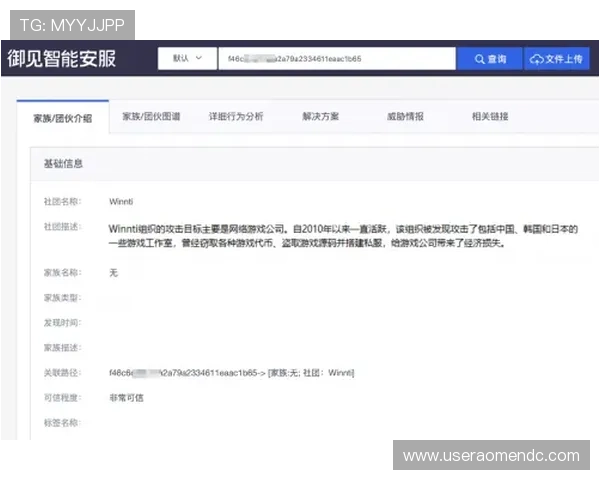600x480 pixels.
Task: Select the Winnti group name value
Action: 121,201
